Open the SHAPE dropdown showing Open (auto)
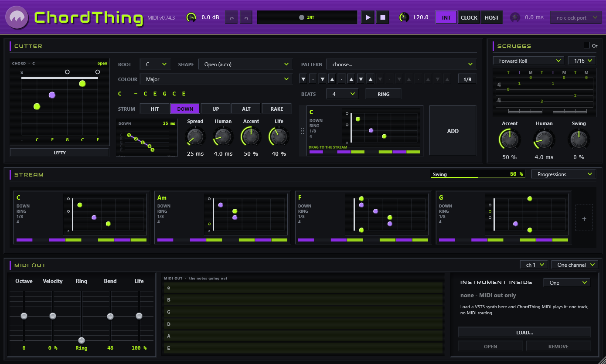 [245, 64]
